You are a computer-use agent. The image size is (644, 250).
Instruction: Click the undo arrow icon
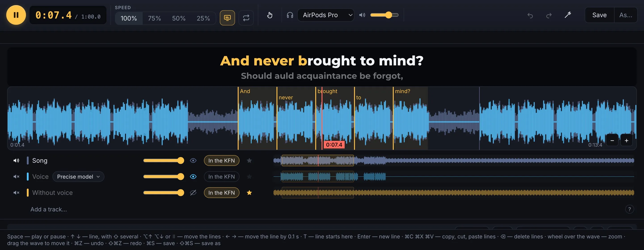[x=530, y=15]
